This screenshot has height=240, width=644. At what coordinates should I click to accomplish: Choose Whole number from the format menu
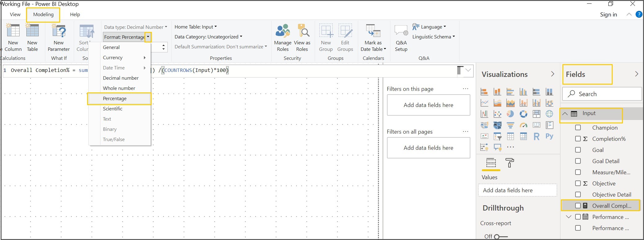[x=119, y=88]
